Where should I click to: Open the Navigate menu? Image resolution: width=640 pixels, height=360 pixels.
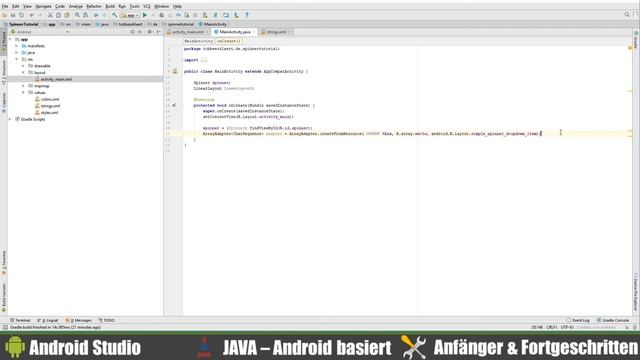43,7
